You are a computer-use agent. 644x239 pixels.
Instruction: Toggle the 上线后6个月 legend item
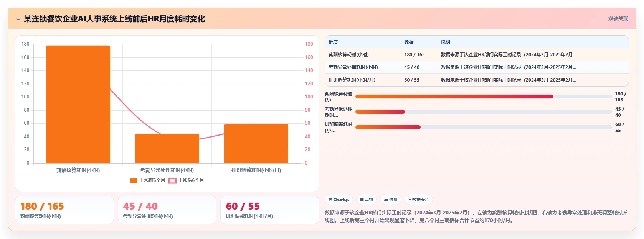tap(187, 181)
